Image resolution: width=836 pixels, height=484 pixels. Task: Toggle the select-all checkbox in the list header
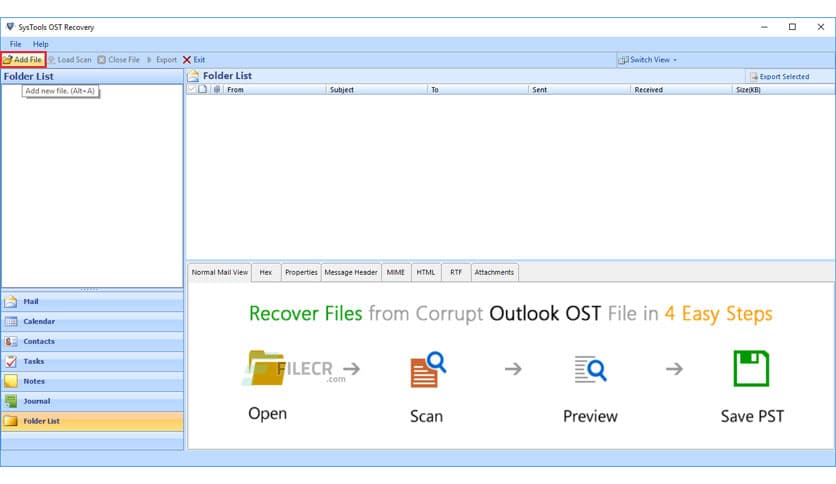[x=192, y=89]
